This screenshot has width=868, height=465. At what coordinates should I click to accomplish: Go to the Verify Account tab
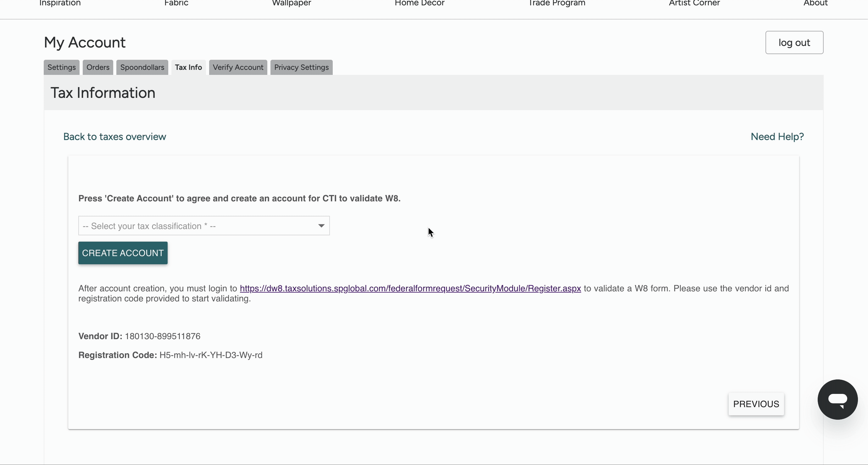pyautogui.click(x=238, y=67)
